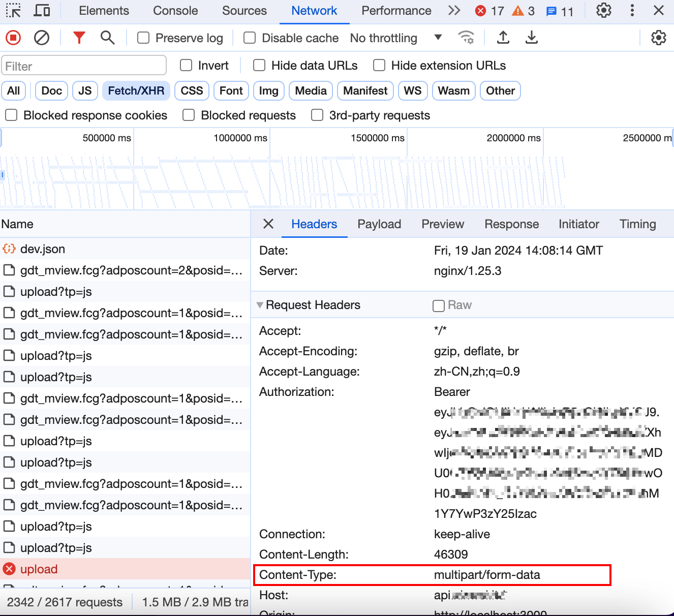This screenshot has height=616, width=674.
Task: Click the import HAR upload icon
Action: (x=503, y=38)
